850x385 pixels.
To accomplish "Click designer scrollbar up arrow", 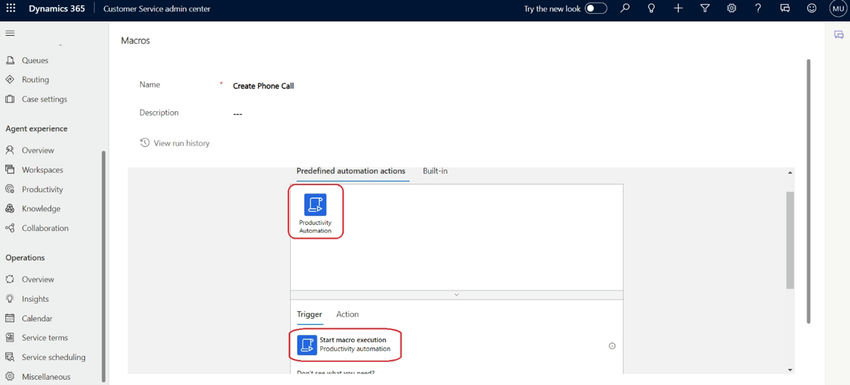I will click(790, 172).
